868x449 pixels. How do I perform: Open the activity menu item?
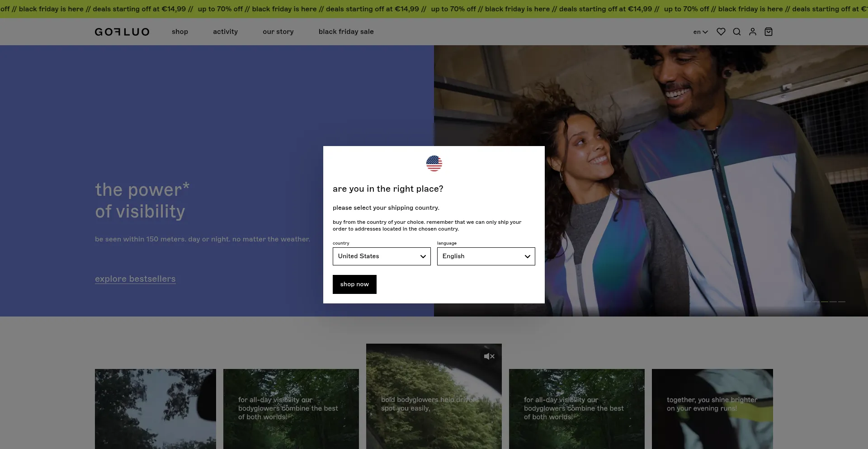pos(225,32)
